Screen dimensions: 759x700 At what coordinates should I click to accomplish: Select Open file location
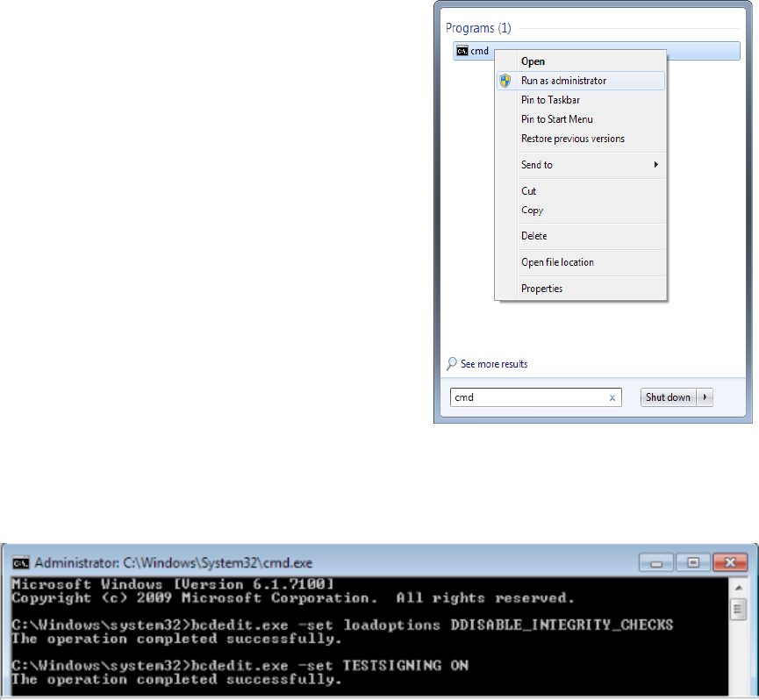click(581, 262)
